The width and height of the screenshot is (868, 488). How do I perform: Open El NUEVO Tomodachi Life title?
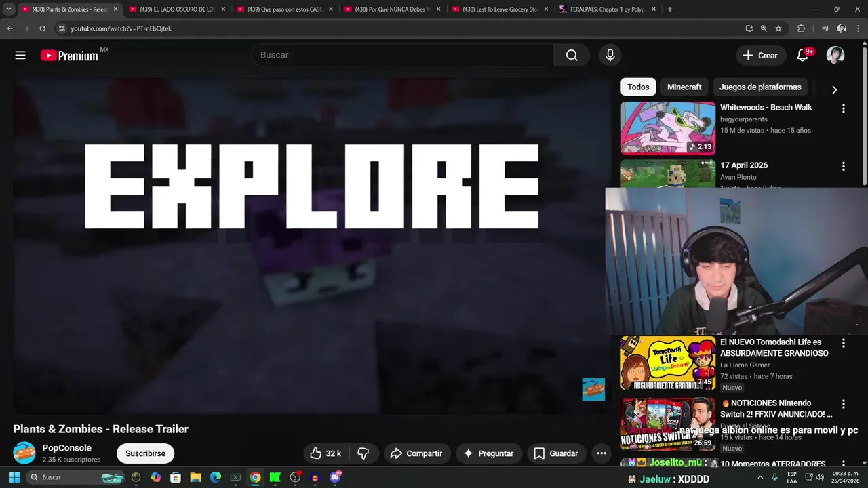774,348
